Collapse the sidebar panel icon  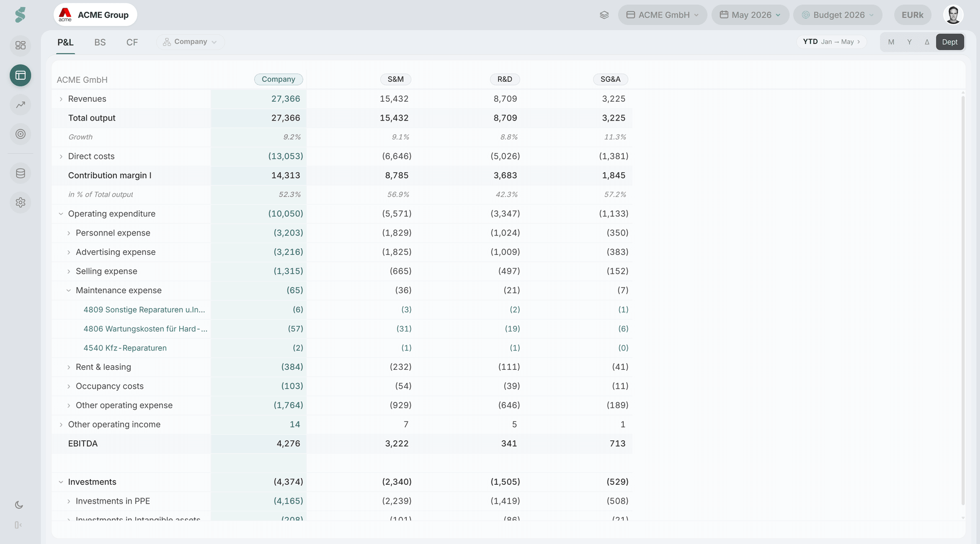(18, 525)
